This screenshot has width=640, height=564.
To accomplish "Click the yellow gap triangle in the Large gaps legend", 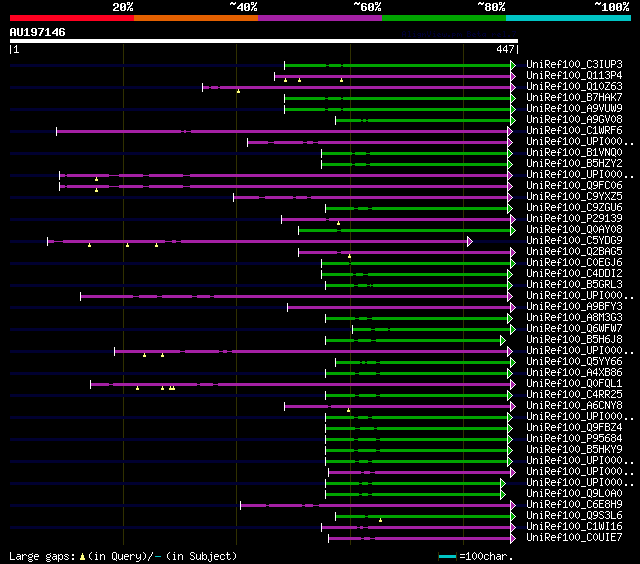I will pos(82,557).
